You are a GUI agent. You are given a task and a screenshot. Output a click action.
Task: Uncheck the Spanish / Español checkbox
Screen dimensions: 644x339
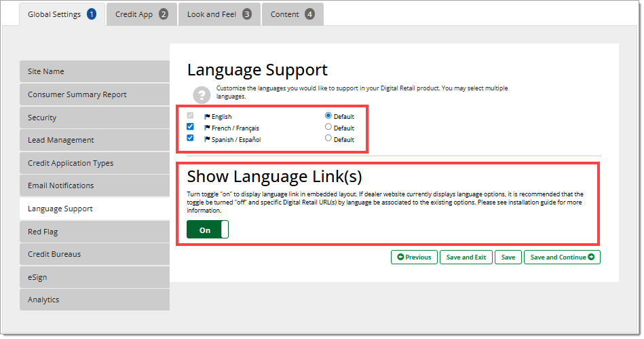pyautogui.click(x=190, y=138)
